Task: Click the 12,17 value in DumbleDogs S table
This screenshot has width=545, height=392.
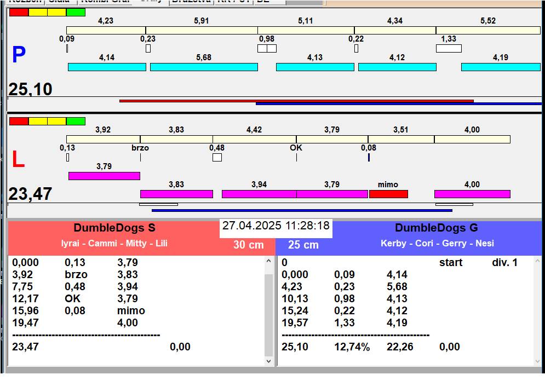Action: click(25, 298)
